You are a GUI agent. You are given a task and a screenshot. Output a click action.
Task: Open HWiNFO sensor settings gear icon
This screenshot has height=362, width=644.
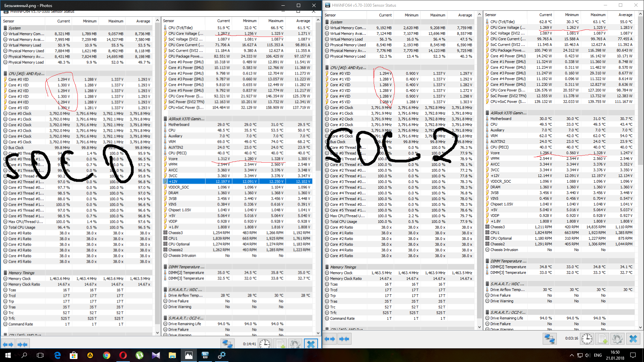click(617, 339)
